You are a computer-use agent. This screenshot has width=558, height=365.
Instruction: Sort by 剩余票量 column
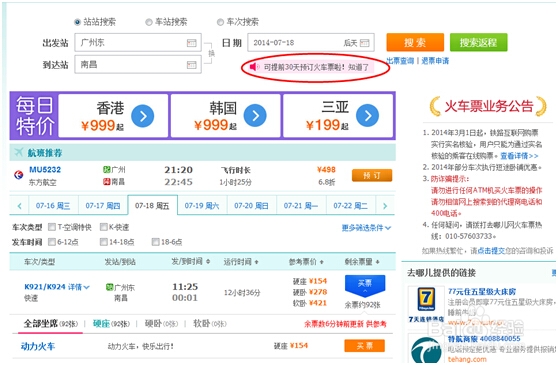click(x=362, y=262)
